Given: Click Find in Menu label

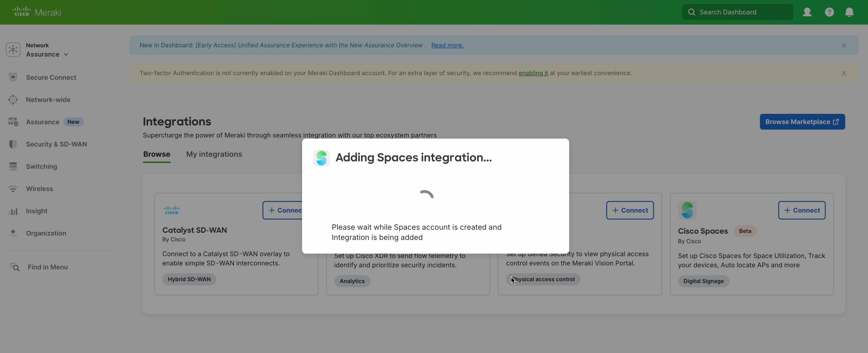Looking at the screenshot, I should (48, 267).
